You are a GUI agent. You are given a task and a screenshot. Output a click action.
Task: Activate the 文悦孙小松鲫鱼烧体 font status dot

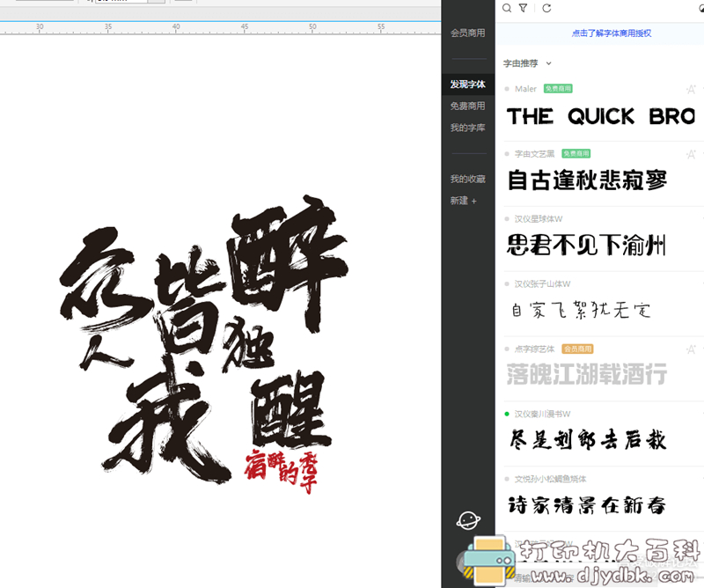507,479
